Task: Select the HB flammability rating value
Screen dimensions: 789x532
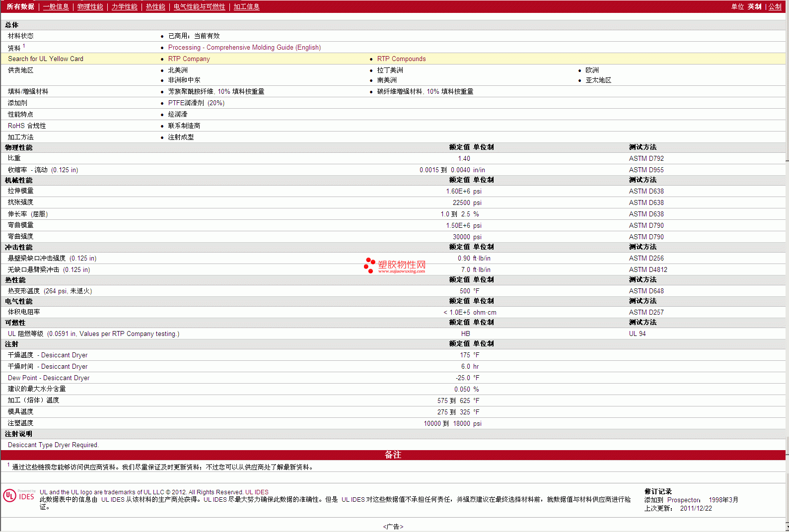Action: point(465,333)
